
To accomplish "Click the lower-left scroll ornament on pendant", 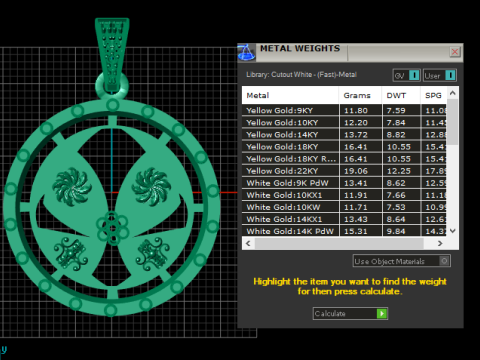I will pyautogui.click(x=71, y=254).
